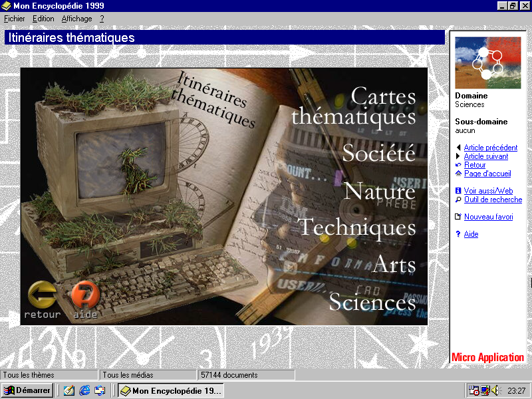Select the Société theme
The width and height of the screenshot is (532, 399).
(378, 154)
